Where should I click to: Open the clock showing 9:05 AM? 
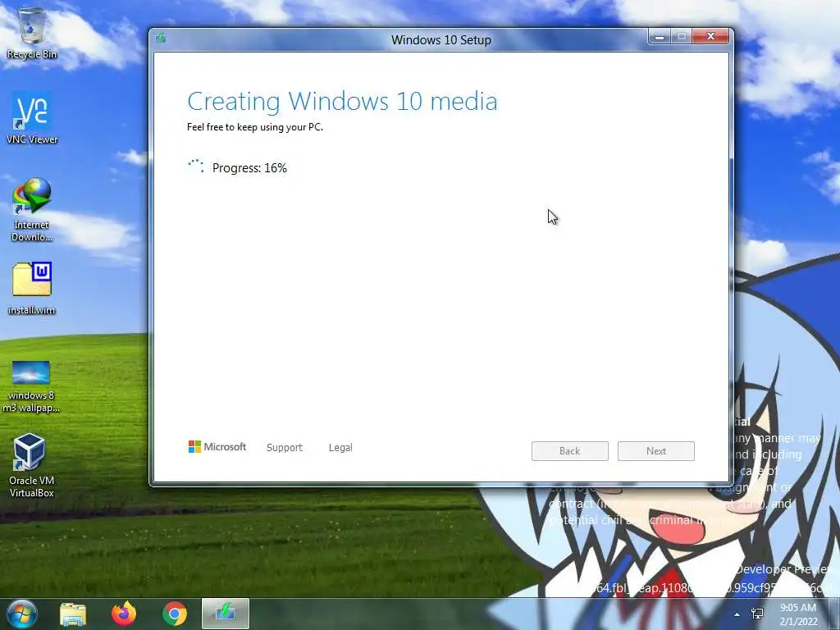[798, 614]
